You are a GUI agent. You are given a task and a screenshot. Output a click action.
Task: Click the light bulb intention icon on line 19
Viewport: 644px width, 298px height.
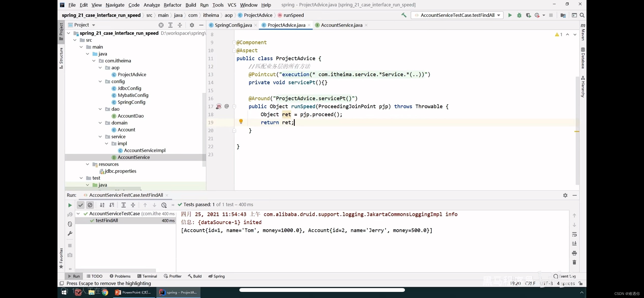pyautogui.click(x=241, y=121)
